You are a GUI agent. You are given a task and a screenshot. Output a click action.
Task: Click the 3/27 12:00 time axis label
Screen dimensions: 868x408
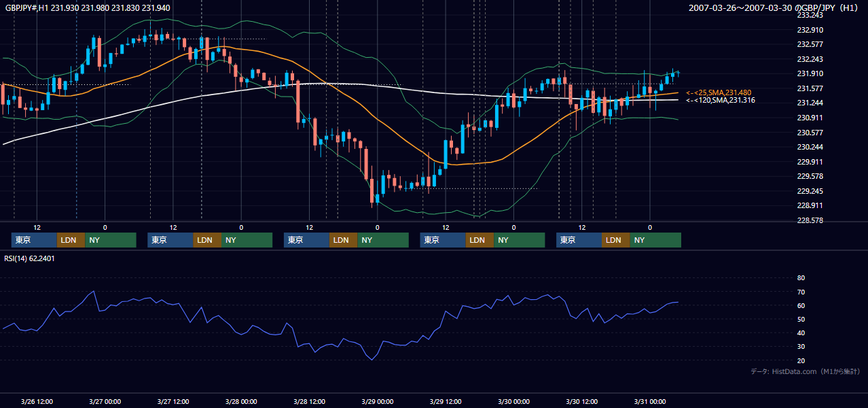coord(173,401)
